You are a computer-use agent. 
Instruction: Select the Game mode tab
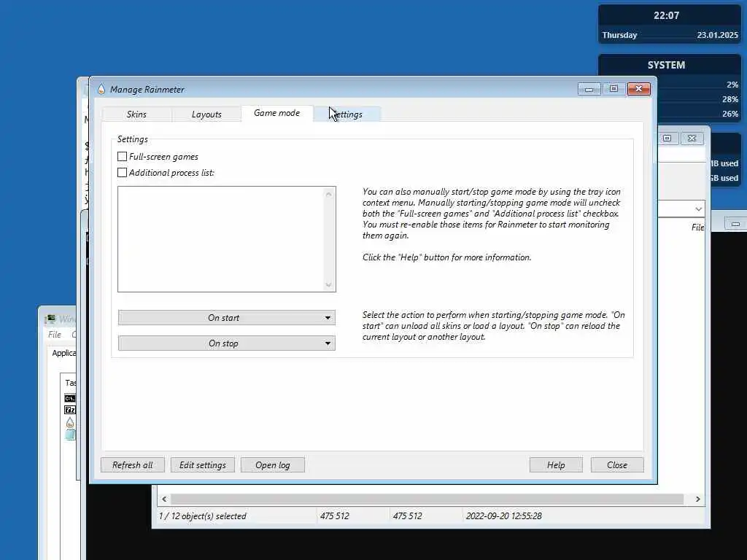pyautogui.click(x=276, y=113)
